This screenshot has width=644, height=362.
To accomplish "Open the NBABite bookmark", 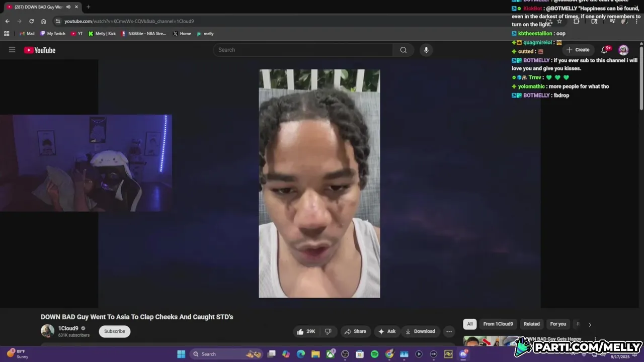I will coord(143,34).
